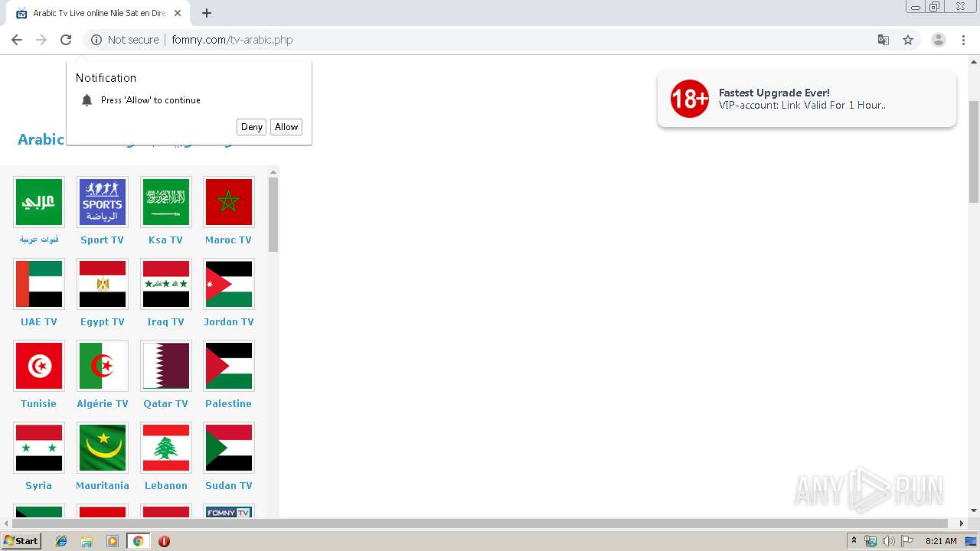This screenshot has height=551, width=980.
Task: Open the Arabic channels green flag thumbnail
Action: 38,202
